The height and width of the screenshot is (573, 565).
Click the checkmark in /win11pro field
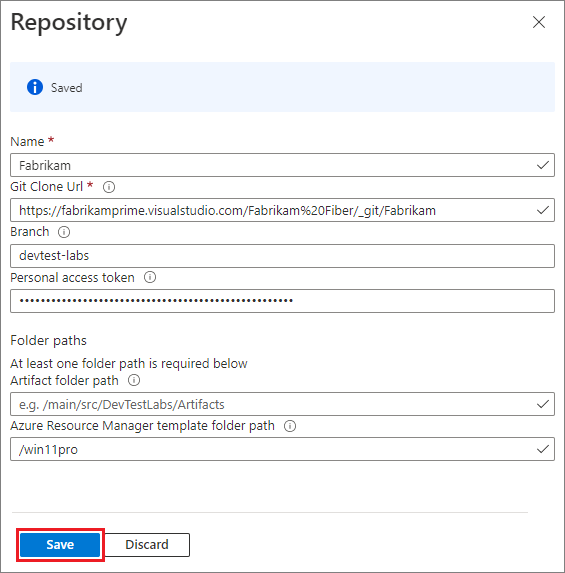pos(543,449)
